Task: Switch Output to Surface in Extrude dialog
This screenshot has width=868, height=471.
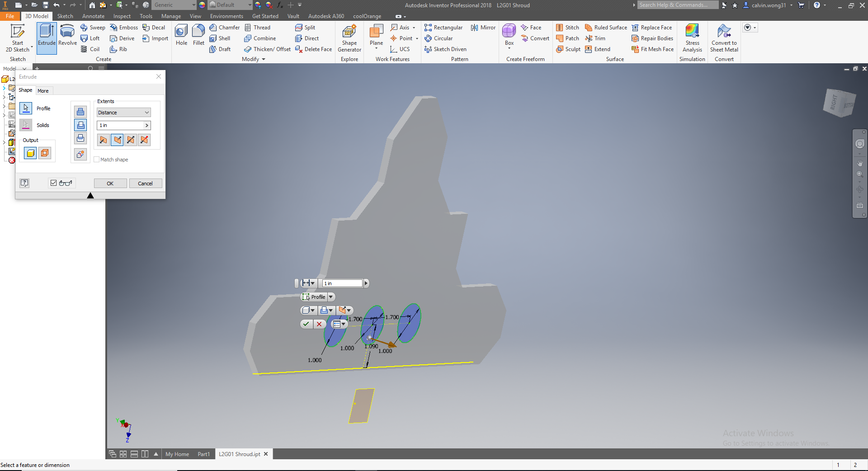Action: [x=44, y=153]
